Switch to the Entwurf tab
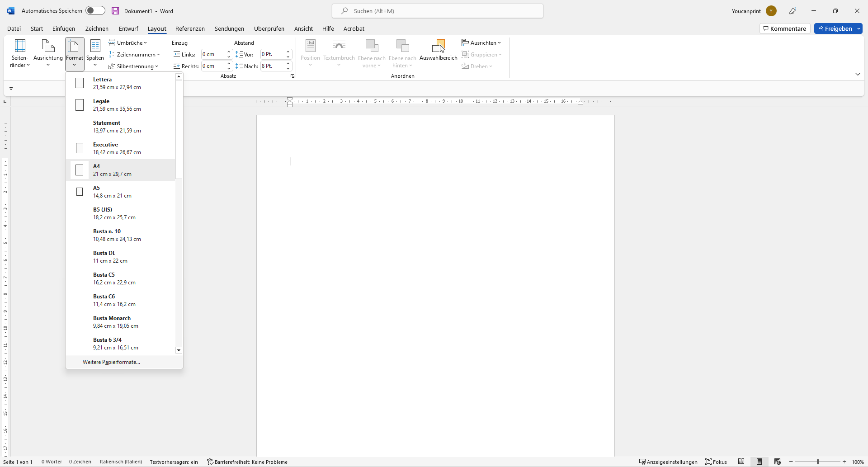 pos(128,28)
